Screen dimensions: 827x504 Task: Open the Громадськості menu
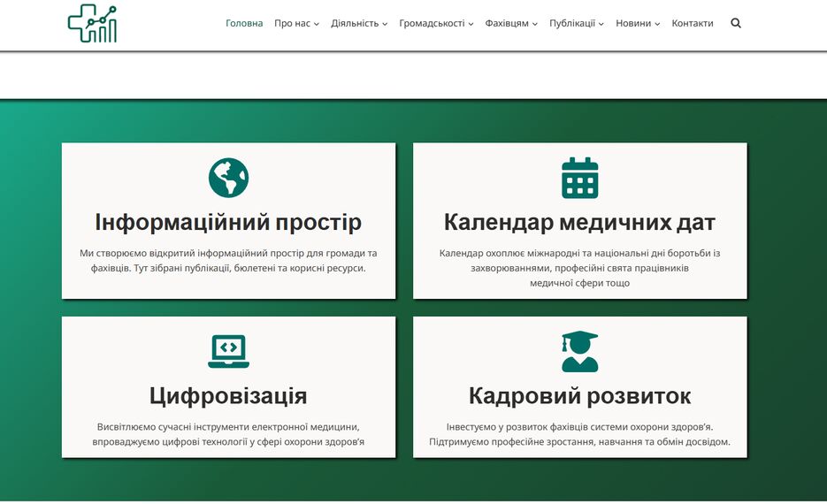[x=432, y=23]
